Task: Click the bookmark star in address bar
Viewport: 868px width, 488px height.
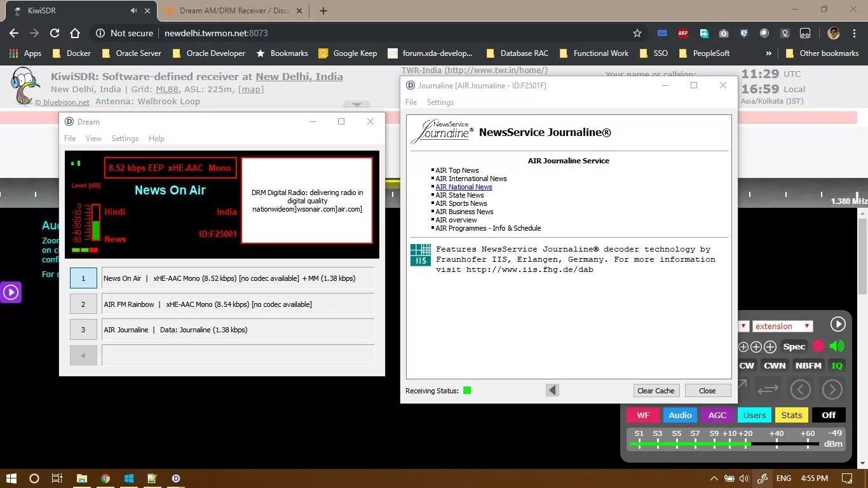Action: pyautogui.click(x=637, y=33)
